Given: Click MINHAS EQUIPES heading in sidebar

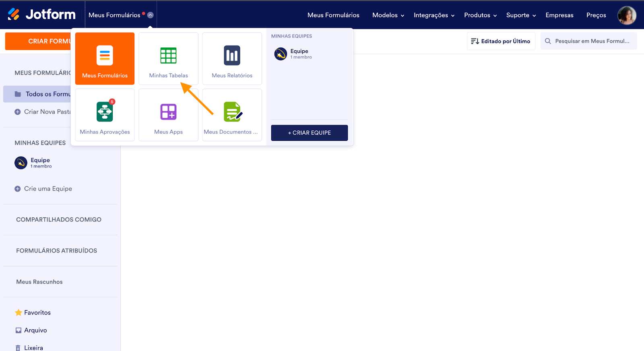Looking at the screenshot, I should [40, 143].
